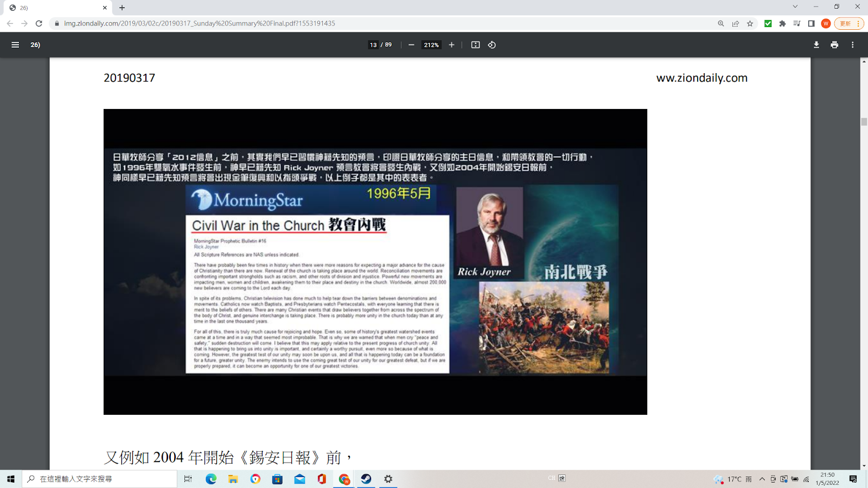Toggle the IME mode icon in taskbar
868x488 pixels.
click(x=562, y=478)
